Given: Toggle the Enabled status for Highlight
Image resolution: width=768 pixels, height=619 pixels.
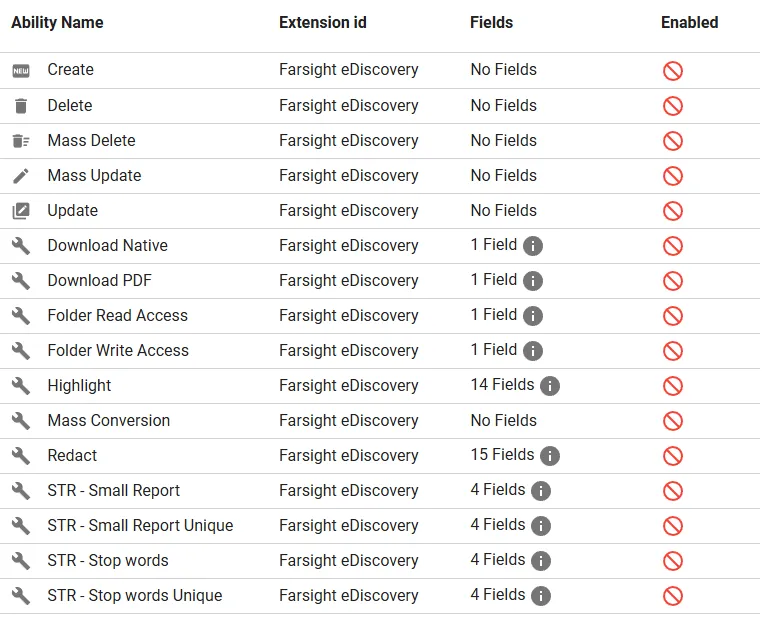Looking at the screenshot, I should pyautogui.click(x=673, y=386).
